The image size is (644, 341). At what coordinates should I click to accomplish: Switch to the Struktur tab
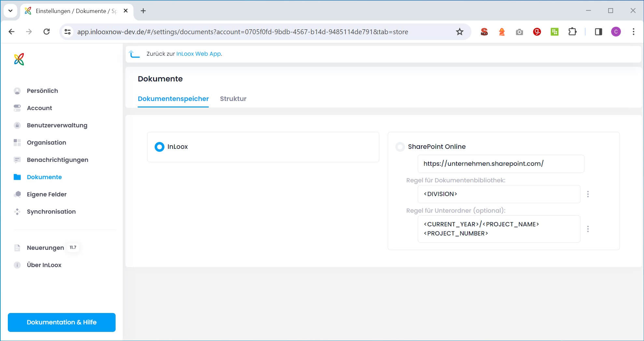(233, 99)
